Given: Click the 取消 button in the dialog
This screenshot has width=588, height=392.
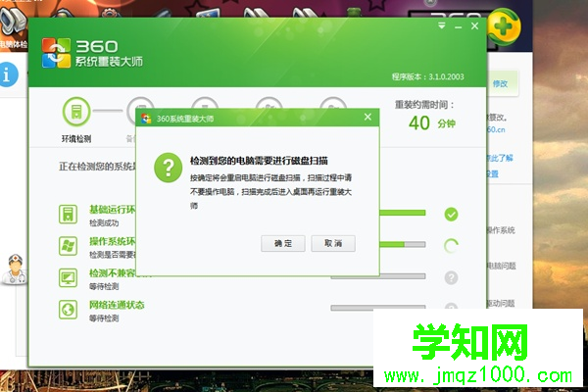Looking at the screenshot, I should tap(333, 243).
